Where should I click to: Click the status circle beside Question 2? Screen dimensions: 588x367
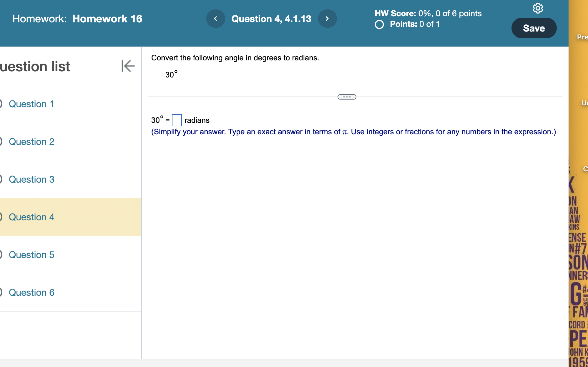(1, 142)
